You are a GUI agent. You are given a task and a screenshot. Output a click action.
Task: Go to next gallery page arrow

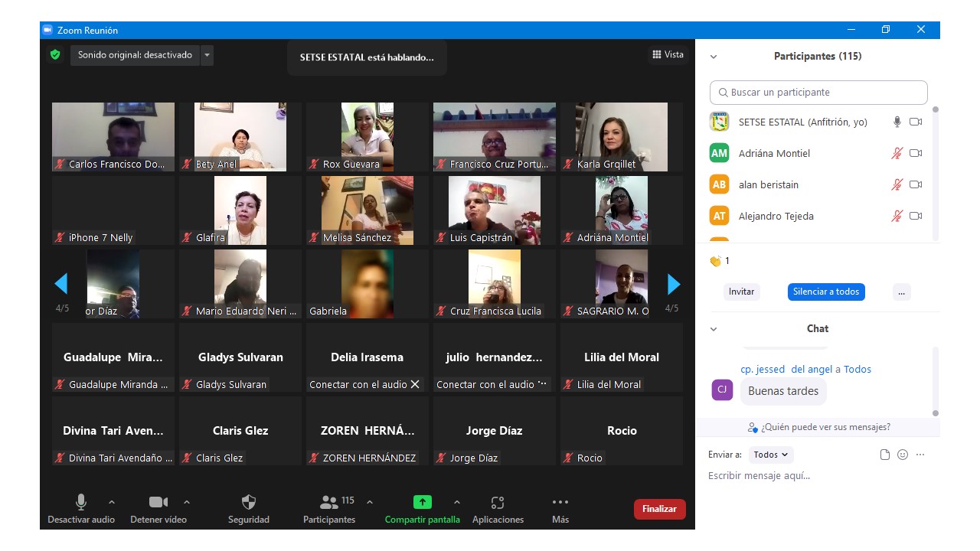point(674,284)
